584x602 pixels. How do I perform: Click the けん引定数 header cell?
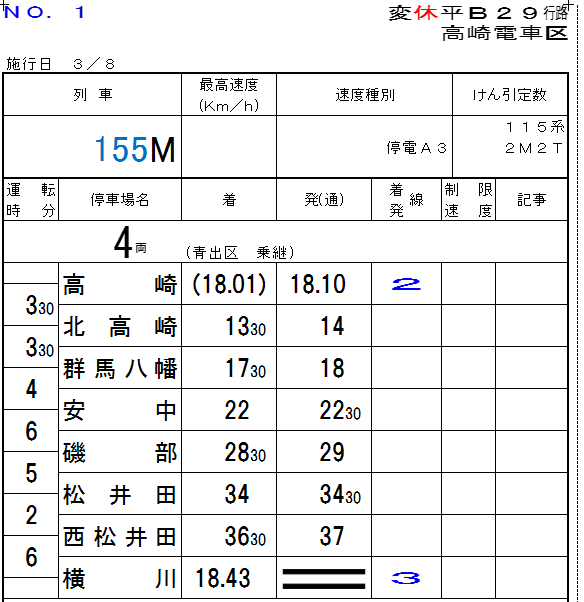click(510, 94)
